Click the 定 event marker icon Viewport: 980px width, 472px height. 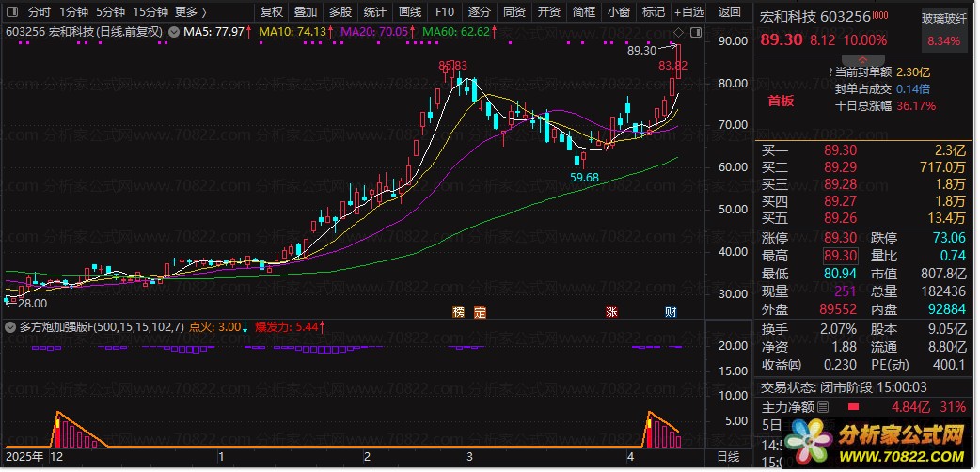point(480,312)
